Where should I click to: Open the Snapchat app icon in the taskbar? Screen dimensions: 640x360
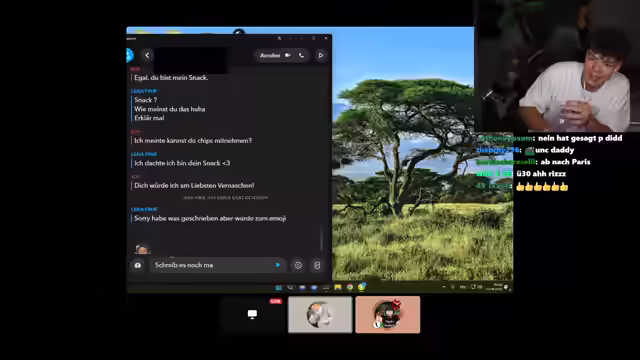362,287
